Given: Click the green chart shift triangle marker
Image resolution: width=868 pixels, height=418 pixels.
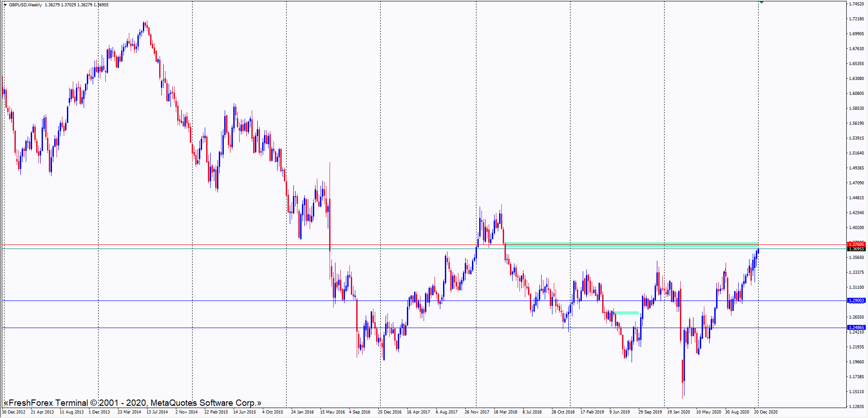Looking at the screenshot, I should click(x=762, y=2).
